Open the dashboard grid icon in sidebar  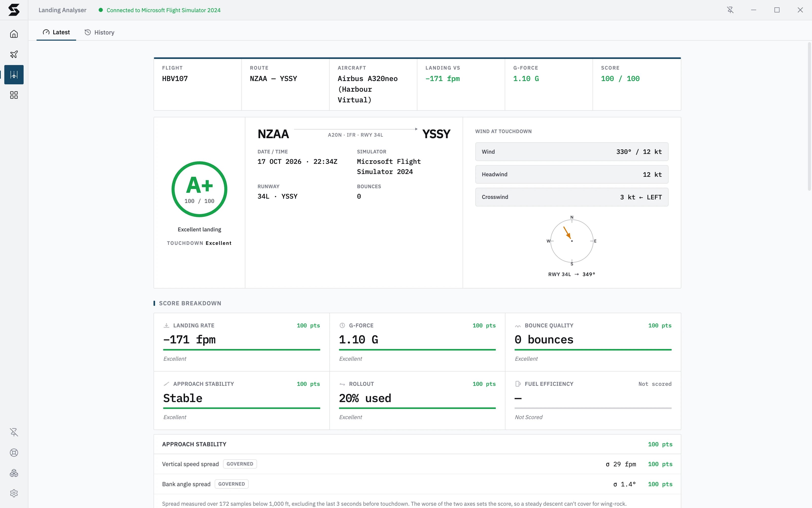click(x=14, y=95)
